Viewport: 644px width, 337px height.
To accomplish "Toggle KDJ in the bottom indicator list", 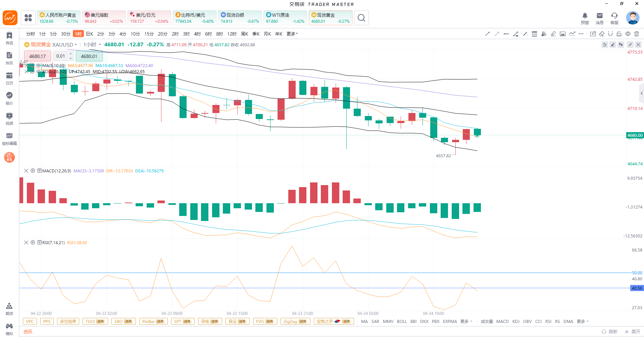I will pyautogui.click(x=516, y=322).
